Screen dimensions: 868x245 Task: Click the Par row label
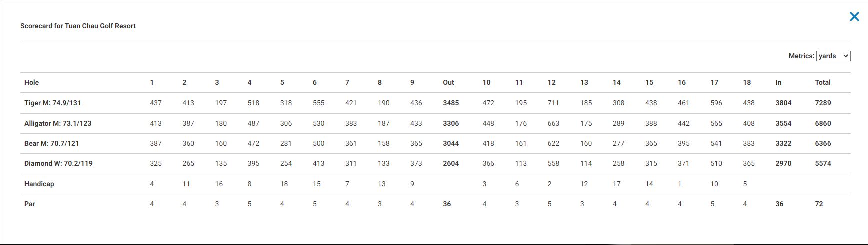click(30, 204)
